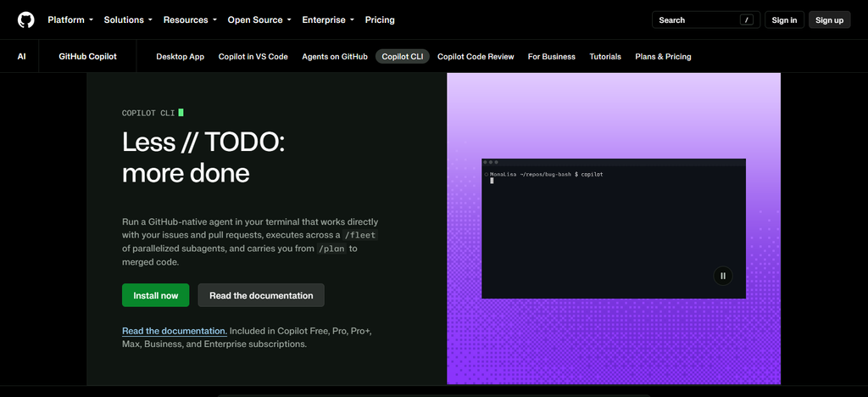The image size is (868, 397).
Task: Click the /plan code snippet
Action: (x=331, y=249)
